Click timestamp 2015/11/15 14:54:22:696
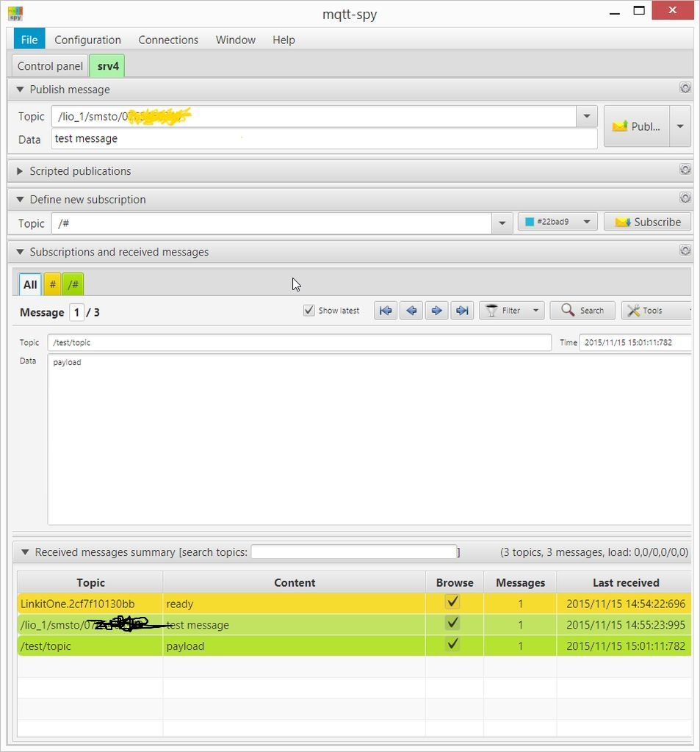 click(x=625, y=604)
